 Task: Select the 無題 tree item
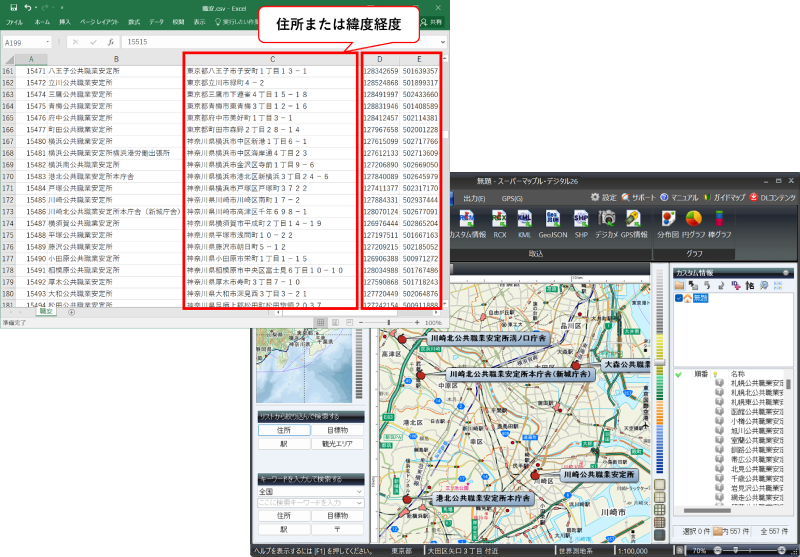(700, 298)
